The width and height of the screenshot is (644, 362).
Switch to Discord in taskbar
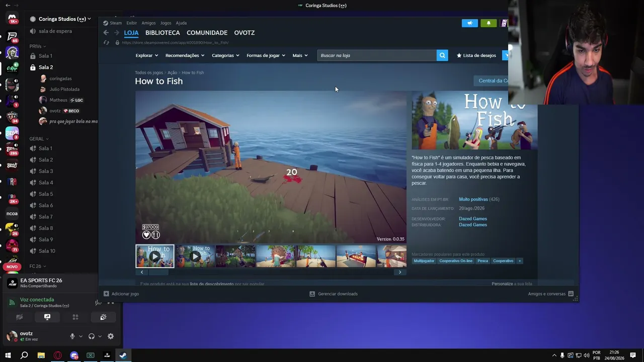click(x=74, y=355)
